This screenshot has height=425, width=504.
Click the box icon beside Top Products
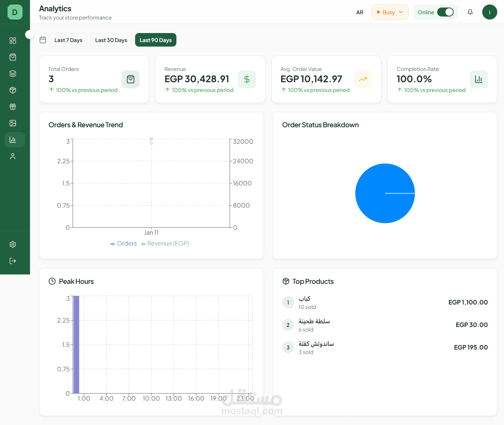coord(286,281)
